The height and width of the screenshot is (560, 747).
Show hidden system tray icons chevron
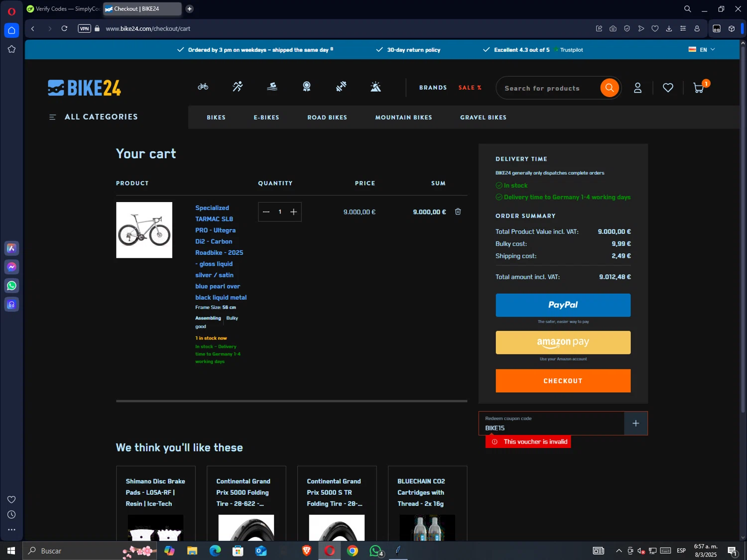tap(619, 551)
